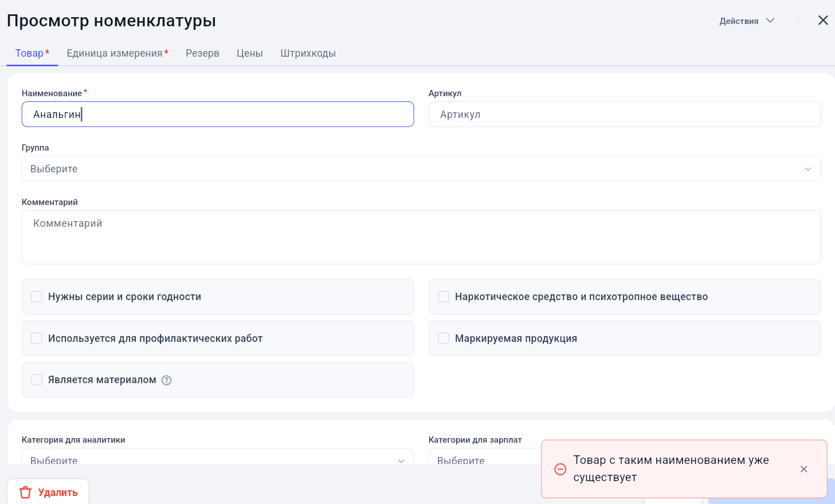Check Наркотическое средство и психотропное вещество
This screenshot has height=504, width=835.
[x=444, y=297]
